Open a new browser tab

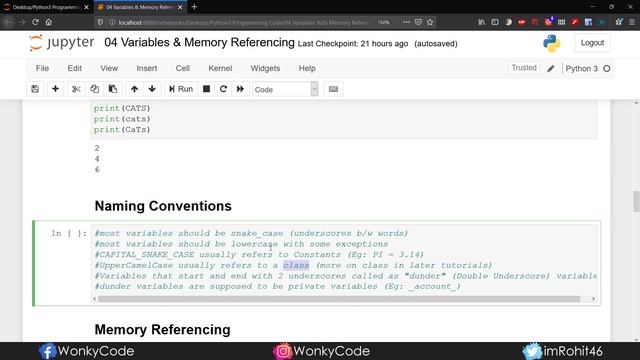pos(194,7)
